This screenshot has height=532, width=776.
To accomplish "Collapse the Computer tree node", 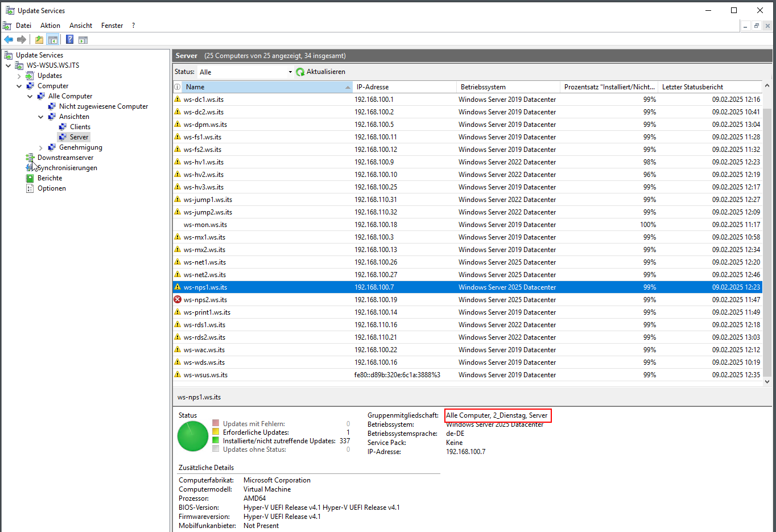I will click(x=19, y=86).
